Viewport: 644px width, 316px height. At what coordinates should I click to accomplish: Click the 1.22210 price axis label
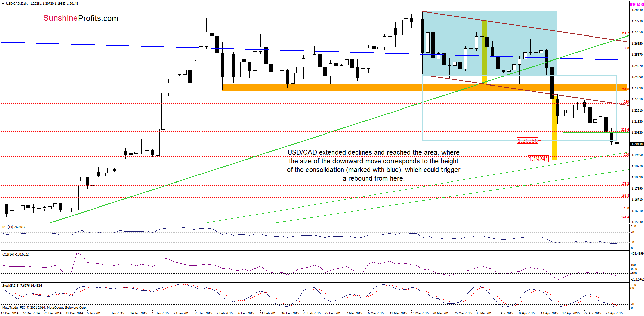click(637, 111)
